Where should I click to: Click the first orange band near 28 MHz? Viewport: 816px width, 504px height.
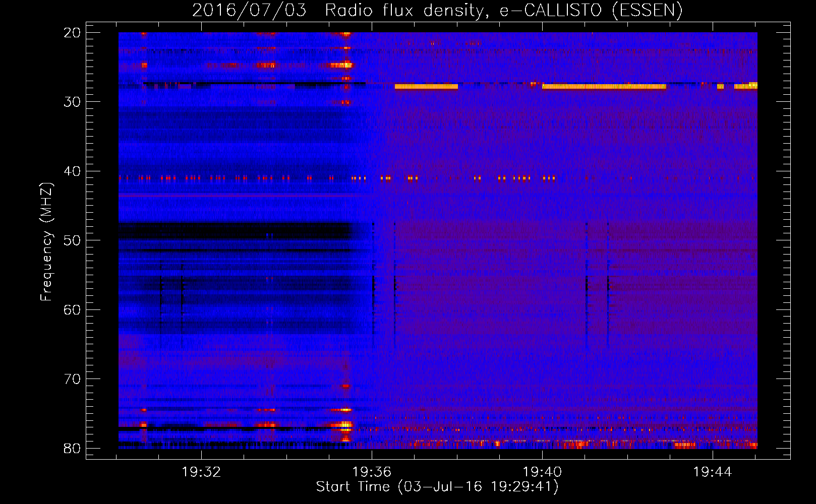click(x=426, y=87)
